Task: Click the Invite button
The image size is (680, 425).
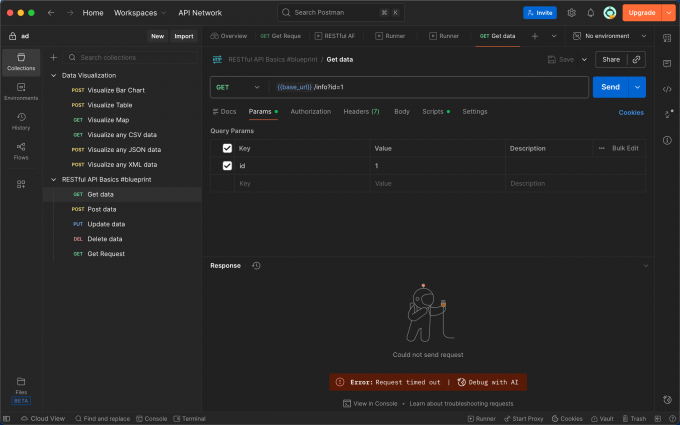Action: 539,13
